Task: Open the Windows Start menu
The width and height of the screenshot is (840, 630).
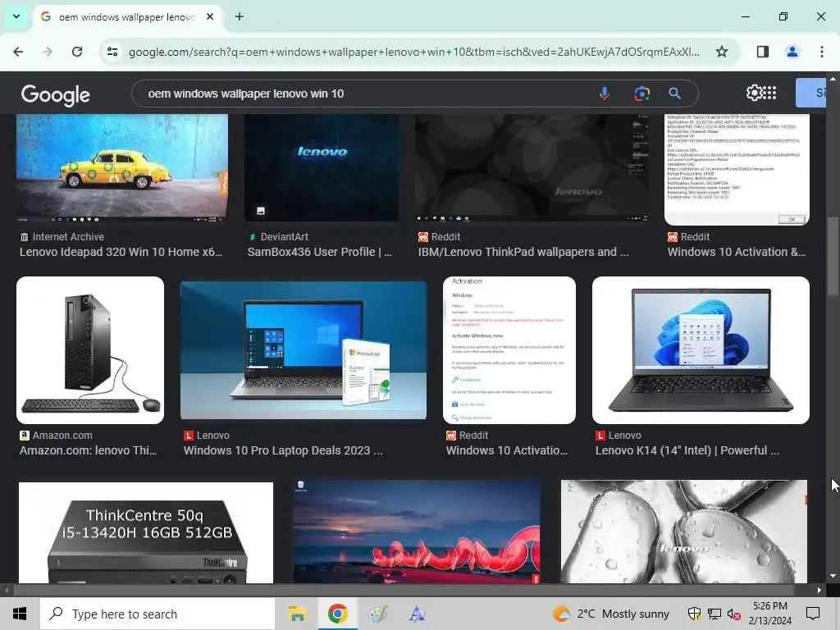Action: [20, 614]
